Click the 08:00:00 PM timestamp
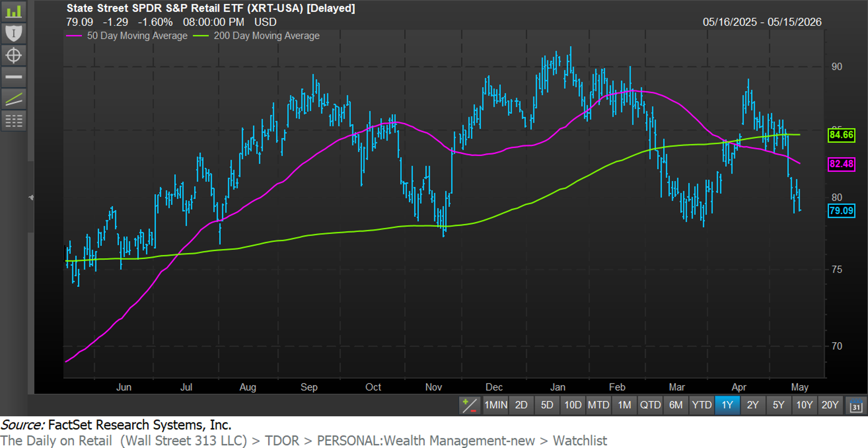This screenshot has height=448, width=868. pyautogui.click(x=214, y=22)
